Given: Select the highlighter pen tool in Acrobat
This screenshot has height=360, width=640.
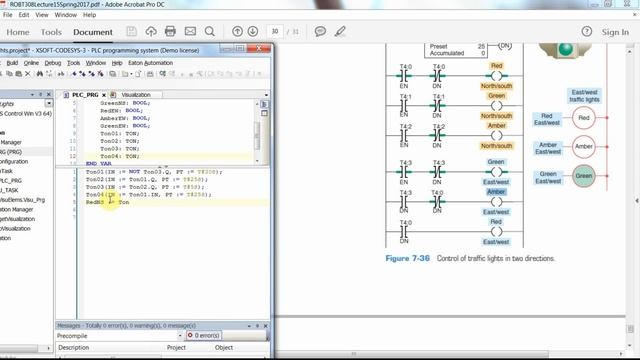Looking at the screenshot, I should pyautogui.click(x=340, y=31).
